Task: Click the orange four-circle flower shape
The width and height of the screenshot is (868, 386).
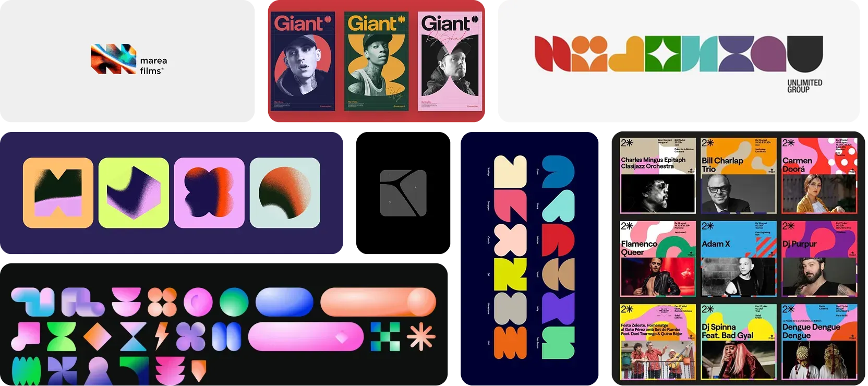Action: tap(162, 302)
